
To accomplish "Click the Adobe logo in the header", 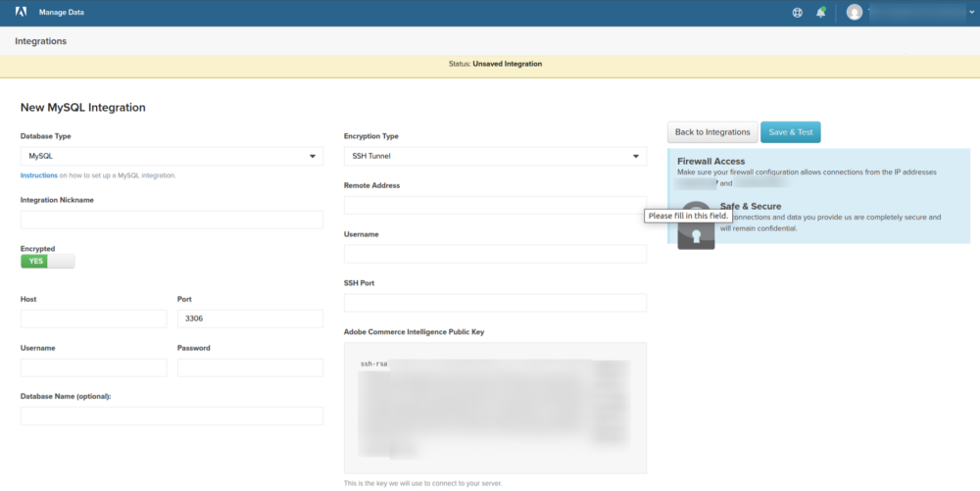I will pyautogui.click(x=21, y=13).
